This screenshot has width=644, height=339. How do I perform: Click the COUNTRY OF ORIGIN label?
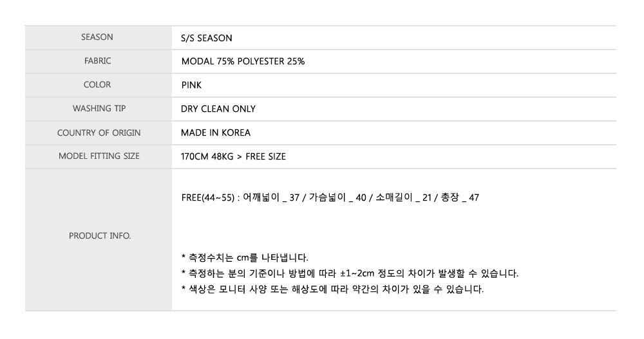coord(99,133)
